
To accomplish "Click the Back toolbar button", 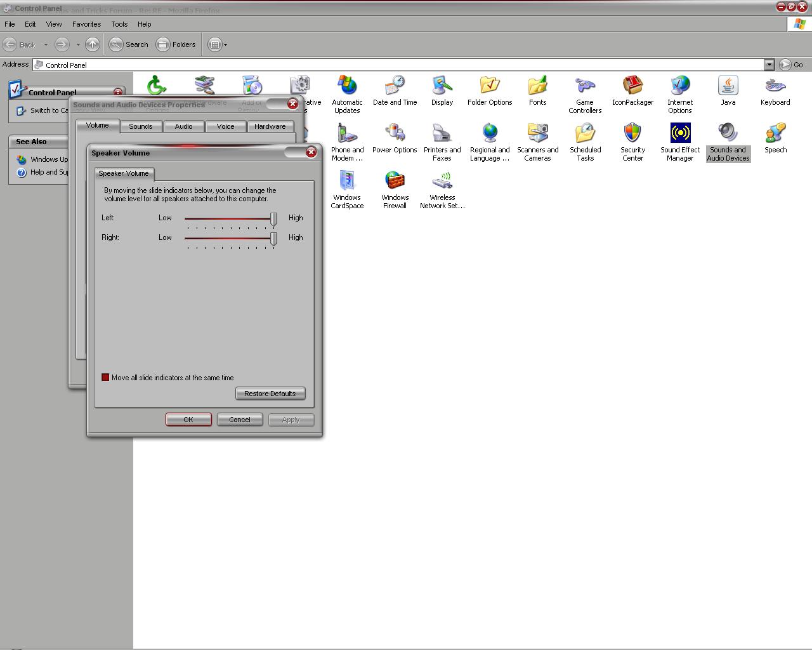I will point(19,44).
